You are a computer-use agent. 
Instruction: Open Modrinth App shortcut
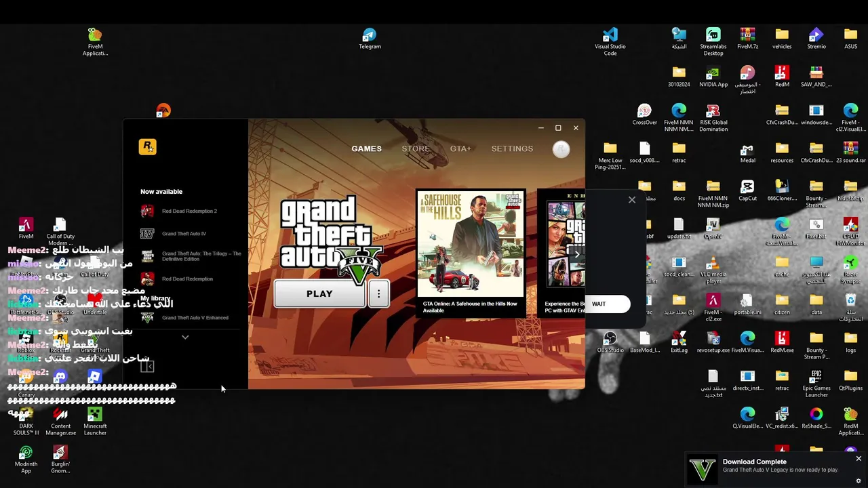[26, 459]
